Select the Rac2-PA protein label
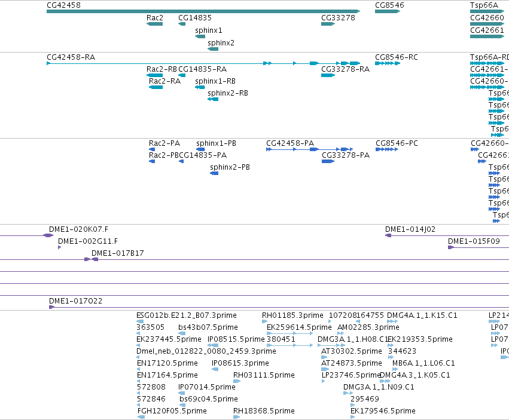Screen dimensions: 509x420 (x=164, y=143)
